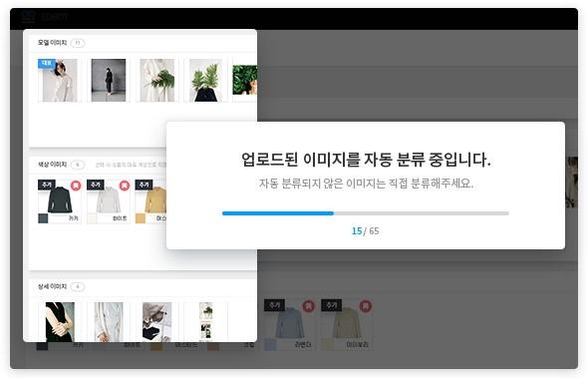
Task: Open the detail image with hat and accessories
Action: tap(157, 322)
